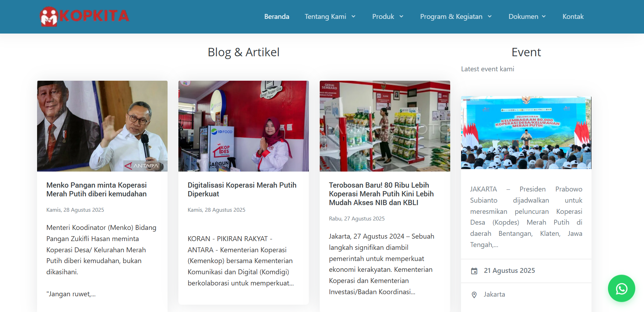
Task: Click IDFOOD Digitalisasi article thumbnail
Action: click(x=243, y=126)
